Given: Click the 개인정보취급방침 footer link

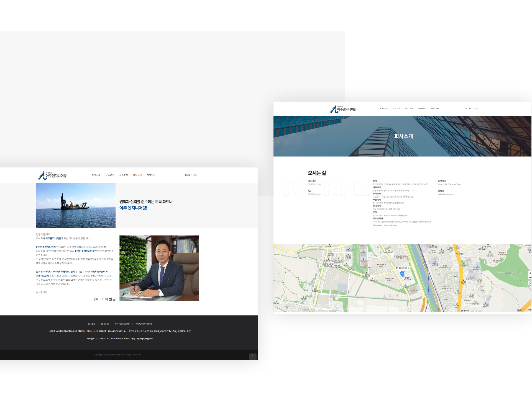Looking at the screenshot, I should (x=122, y=324).
